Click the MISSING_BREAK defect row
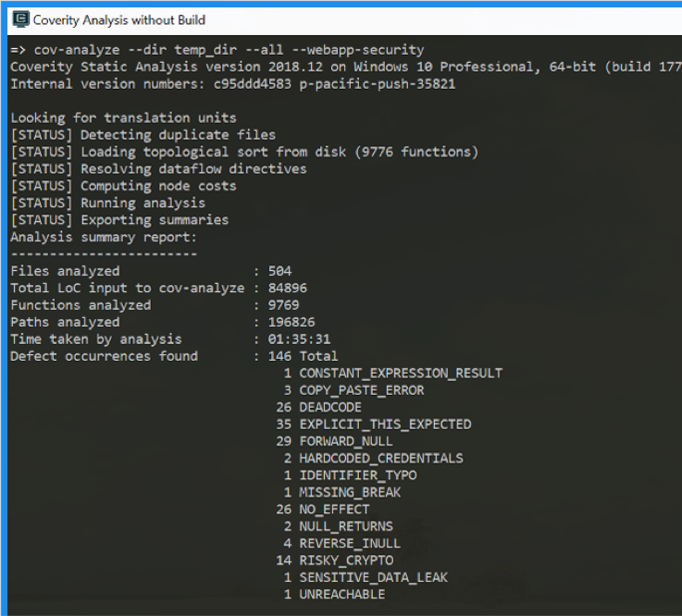The image size is (682, 616). tap(342, 492)
